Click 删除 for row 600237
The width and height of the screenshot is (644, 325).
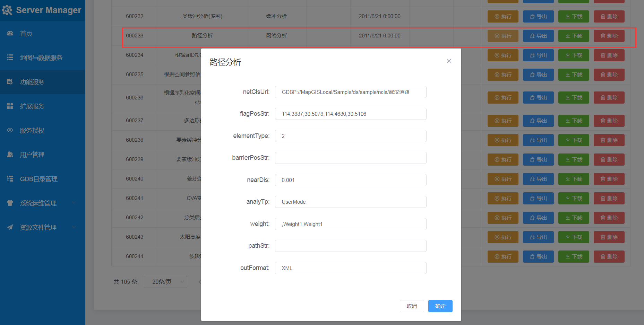(609, 121)
